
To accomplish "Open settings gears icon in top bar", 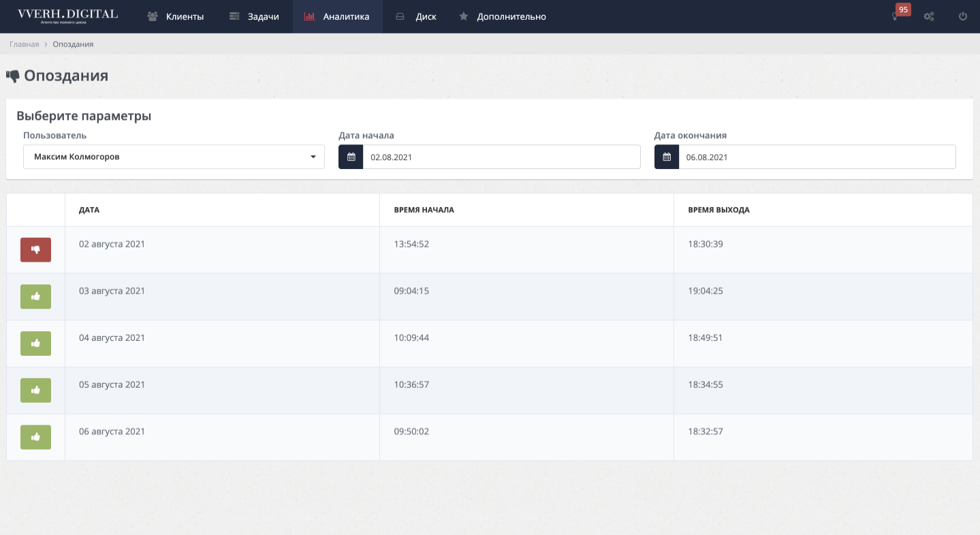I will [x=928, y=16].
